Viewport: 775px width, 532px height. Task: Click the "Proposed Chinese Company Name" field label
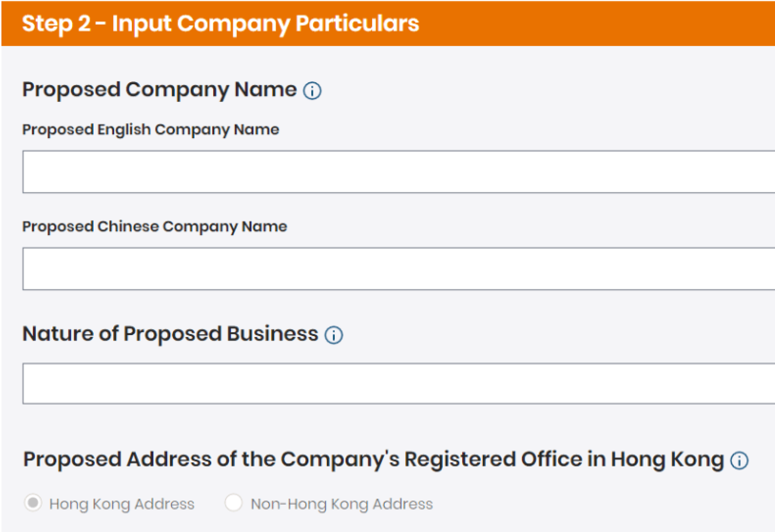tap(154, 226)
